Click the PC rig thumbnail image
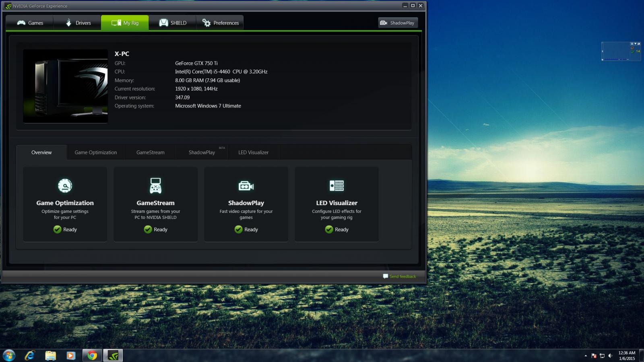Viewport: 644px width, 362px height. tap(66, 86)
